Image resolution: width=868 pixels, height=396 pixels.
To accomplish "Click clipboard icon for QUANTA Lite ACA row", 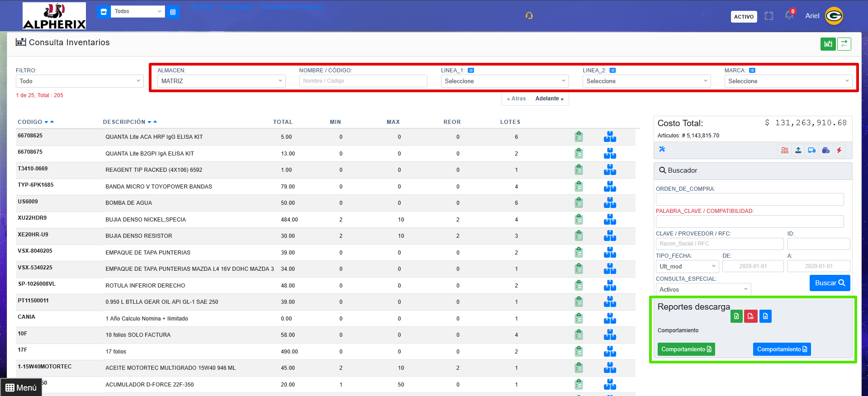I will (x=579, y=137).
